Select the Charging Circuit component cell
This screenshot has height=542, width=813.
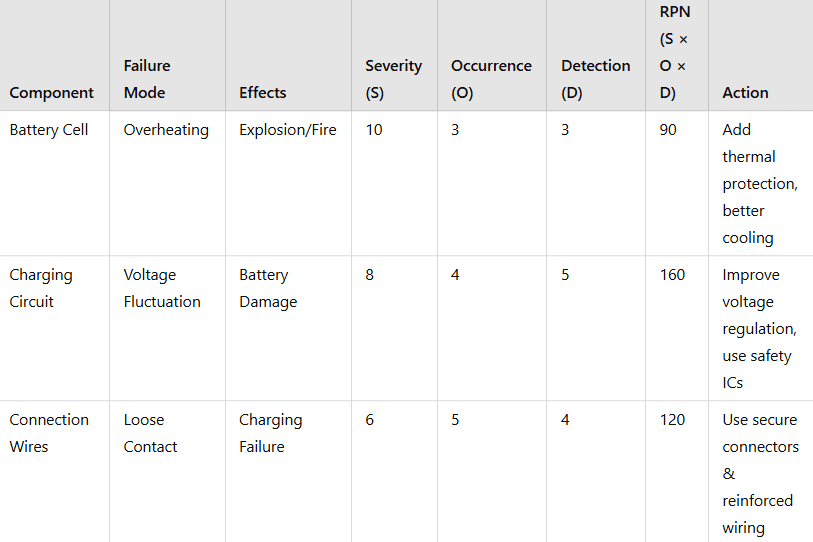pos(41,288)
